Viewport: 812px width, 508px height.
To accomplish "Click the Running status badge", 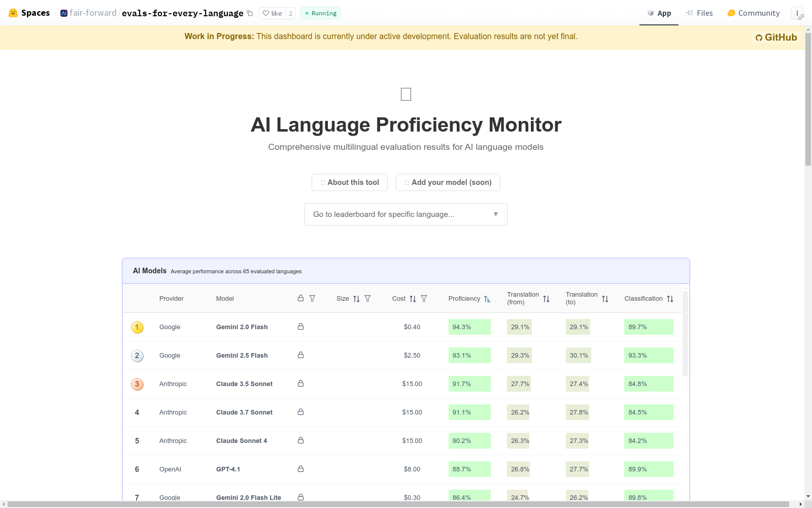I will pos(320,13).
